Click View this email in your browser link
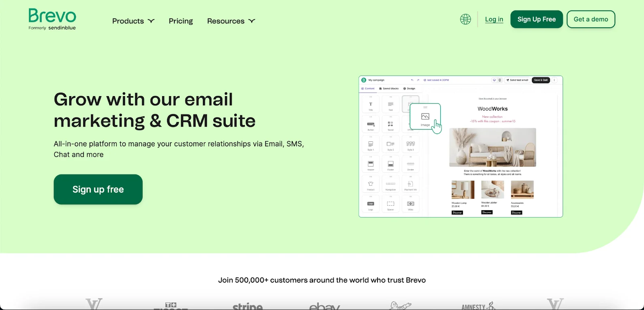The height and width of the screenshot is (310, 644). (x=493, y=99)
